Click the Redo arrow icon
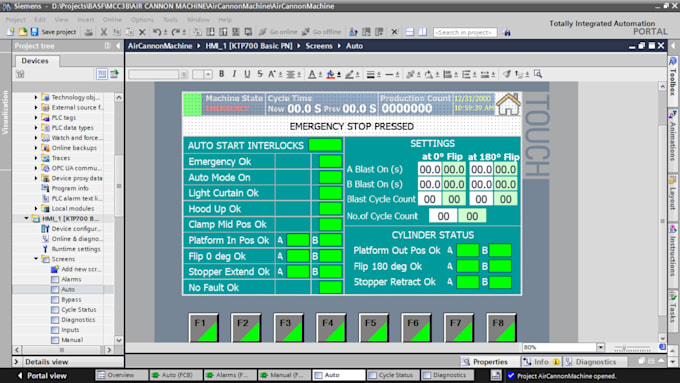680x383 pixels. point(176,32)
